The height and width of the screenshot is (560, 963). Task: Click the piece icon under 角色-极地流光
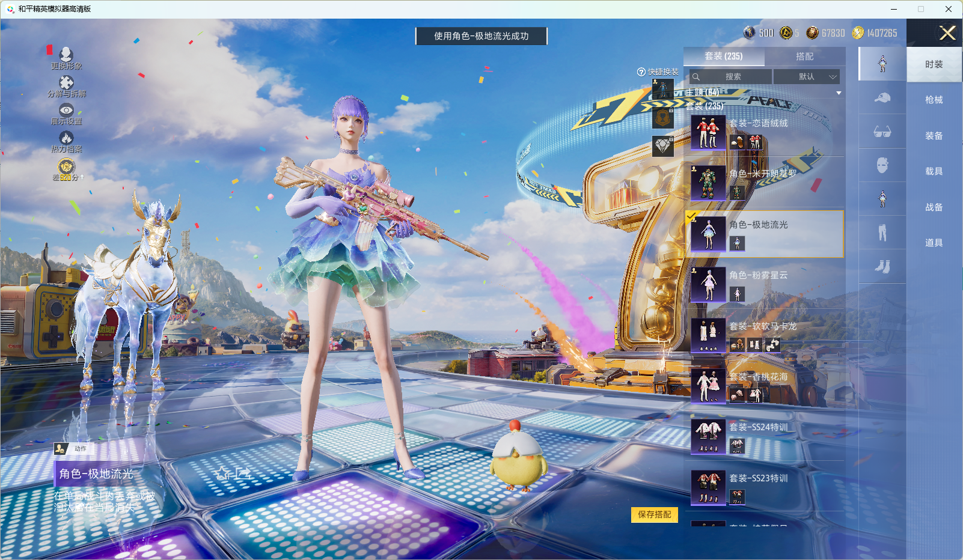pos(737,243)
